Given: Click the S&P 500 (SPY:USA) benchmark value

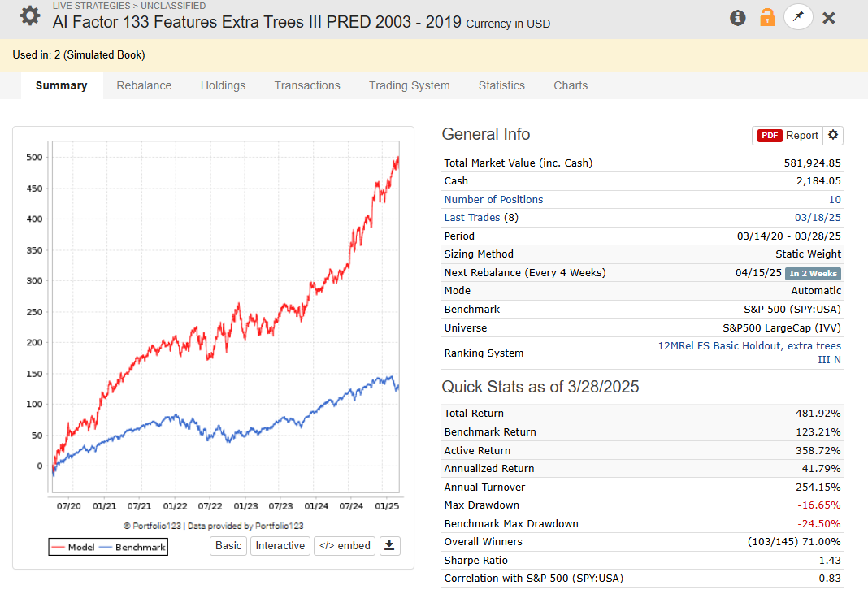Looking at the screenshot, I should pyautogui.click(x=792, y=309).
